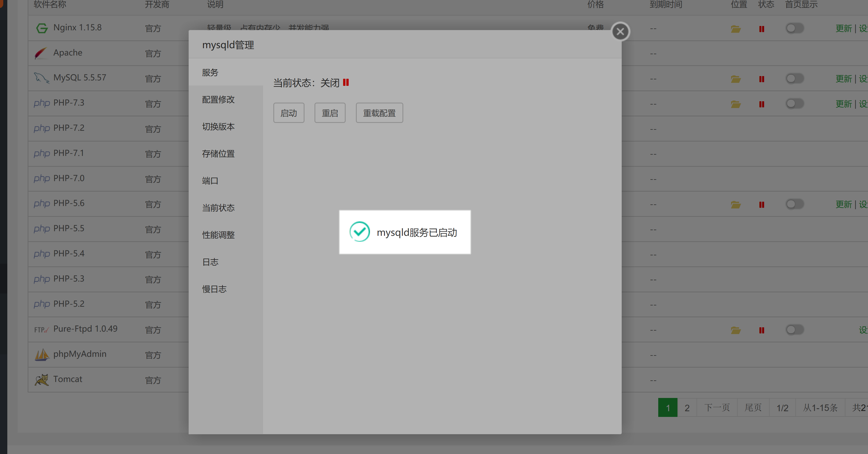
Task: Click the Nginx logo icon
Action: [42, 28]
